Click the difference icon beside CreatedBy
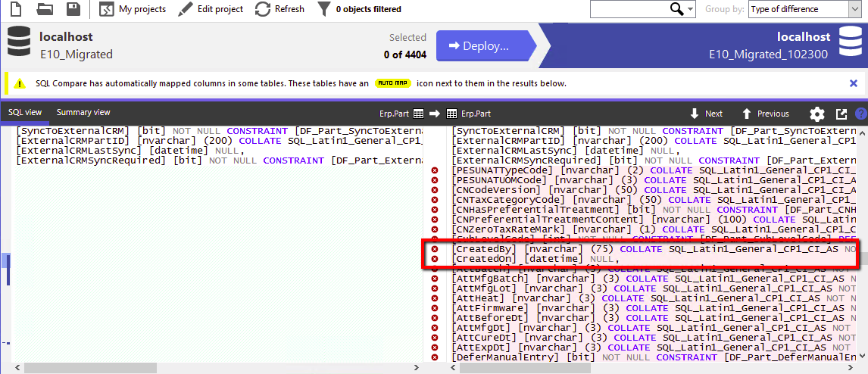 tap(435, 249)
